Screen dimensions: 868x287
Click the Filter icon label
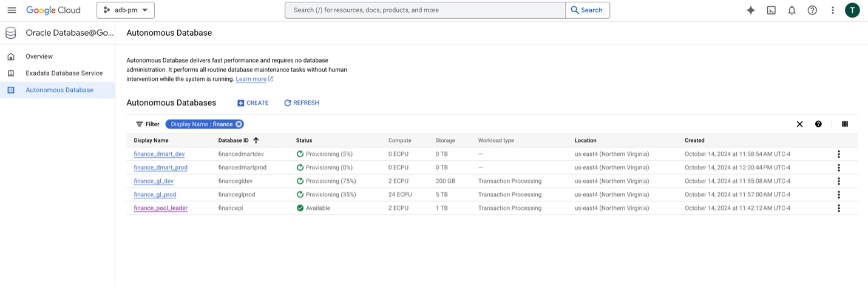pyautogui.click(x=147, y=124)
